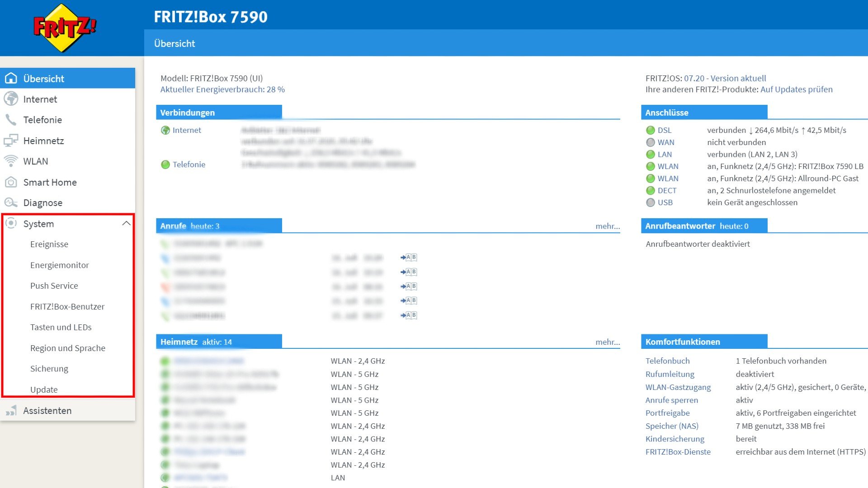Click mehr... link in Heimnetz section
This screenshot has height=488, width=868.
pyautogui.click(x=608, y=342)
